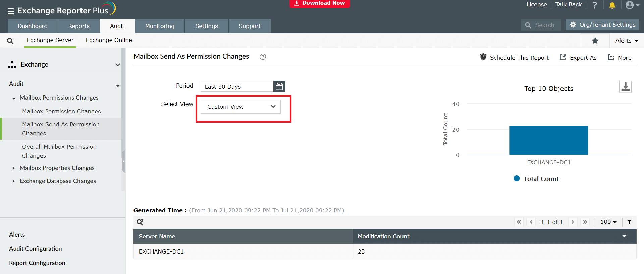
Task: Switch to the Reports tab
Action: [x=79, y=26]
